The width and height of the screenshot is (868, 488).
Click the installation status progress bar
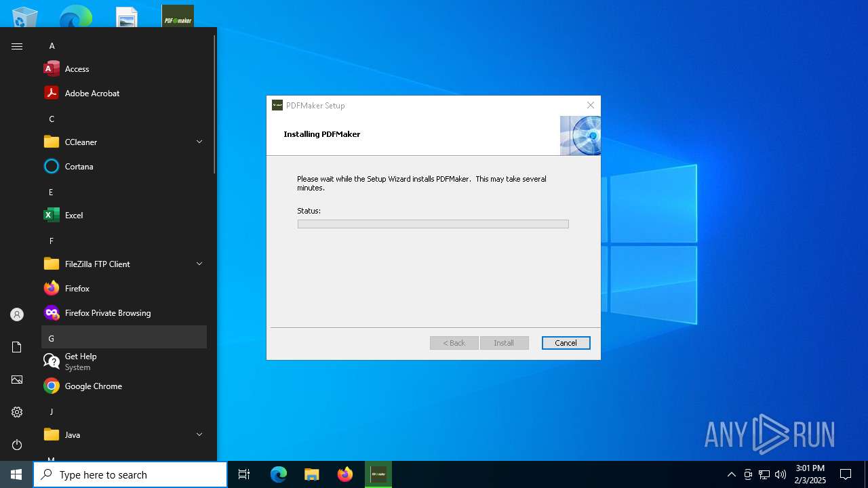point(433,224)
